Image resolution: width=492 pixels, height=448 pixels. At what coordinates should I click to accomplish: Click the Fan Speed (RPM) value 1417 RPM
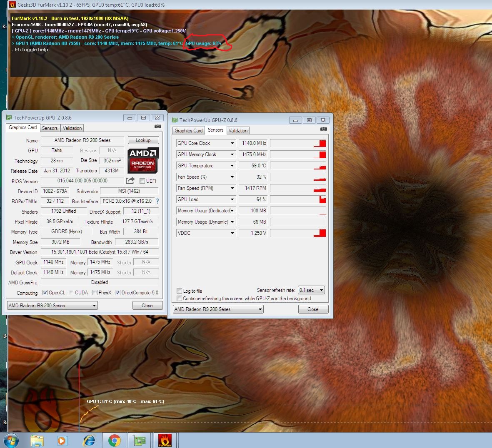click(x=253, y=188)
